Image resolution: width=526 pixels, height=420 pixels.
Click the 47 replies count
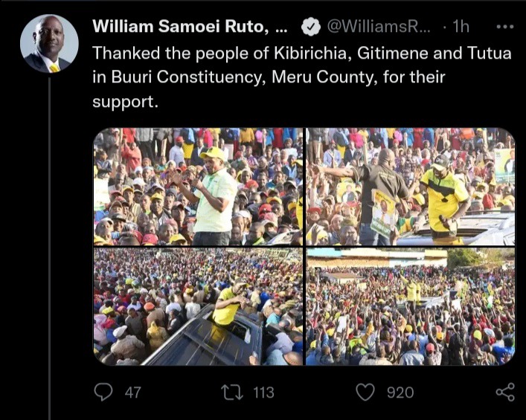point(133,392)
